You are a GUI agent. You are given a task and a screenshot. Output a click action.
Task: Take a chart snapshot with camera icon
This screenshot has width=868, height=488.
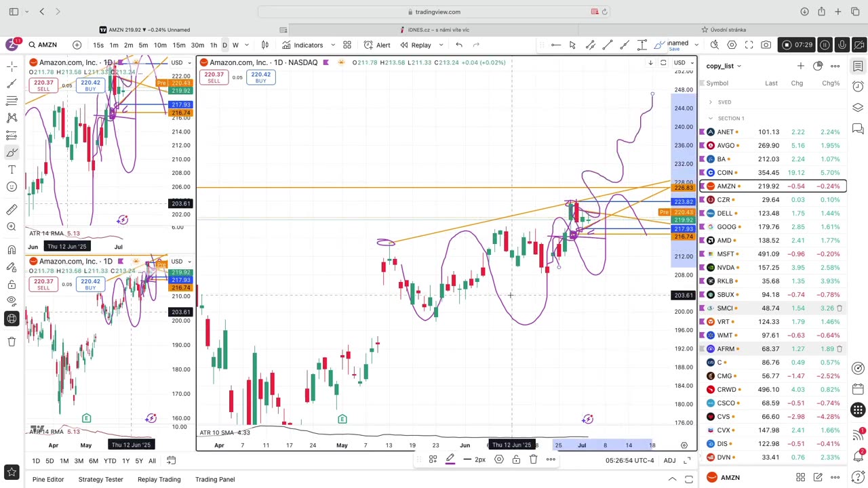(x=766, y=45)
